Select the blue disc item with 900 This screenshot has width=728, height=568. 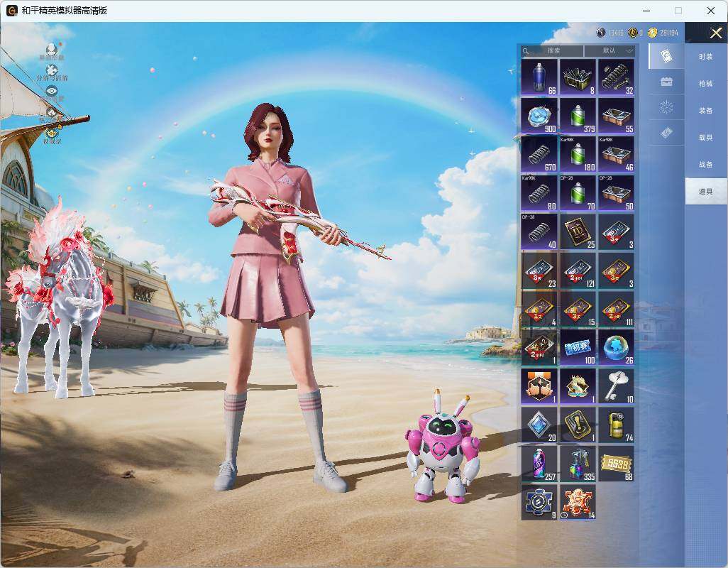(x=539, y=116)
